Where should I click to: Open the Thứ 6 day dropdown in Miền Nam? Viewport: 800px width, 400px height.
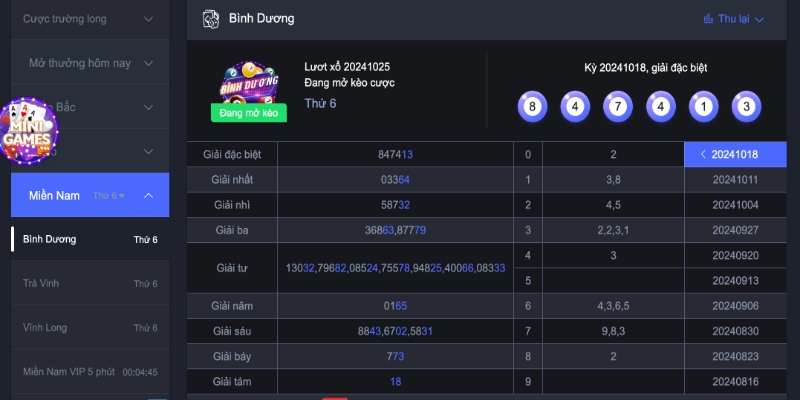coord(109,195)
